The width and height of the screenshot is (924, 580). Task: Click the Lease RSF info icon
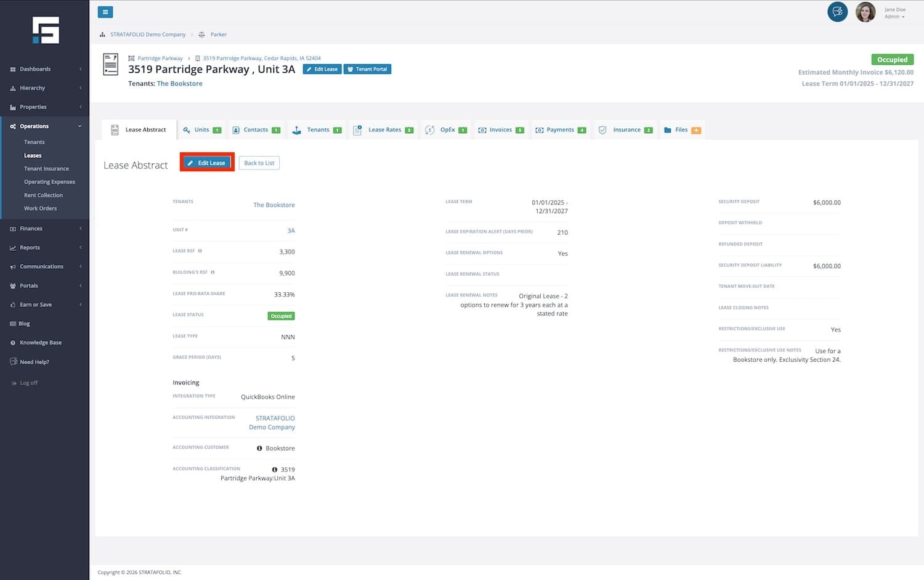tap(200, 251)
